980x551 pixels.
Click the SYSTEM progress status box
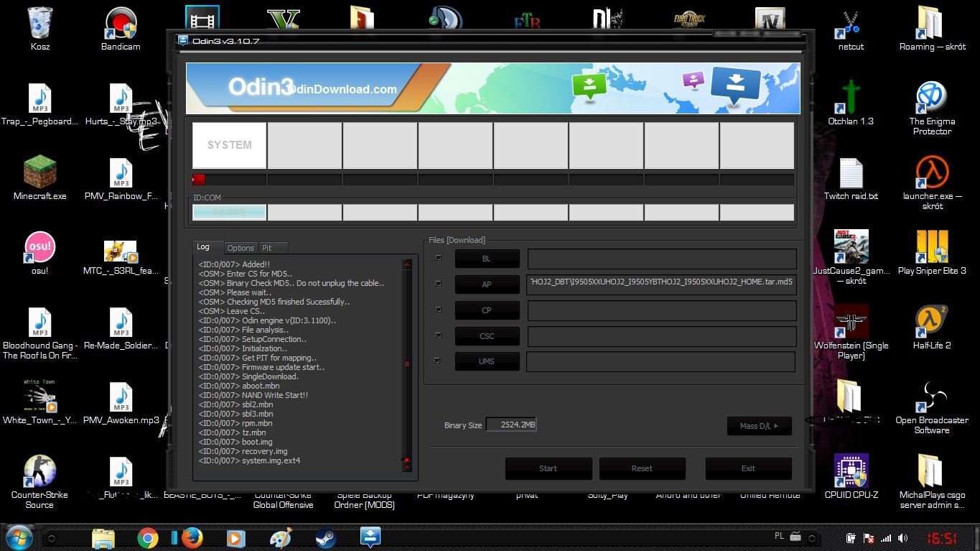click(229, 145)
